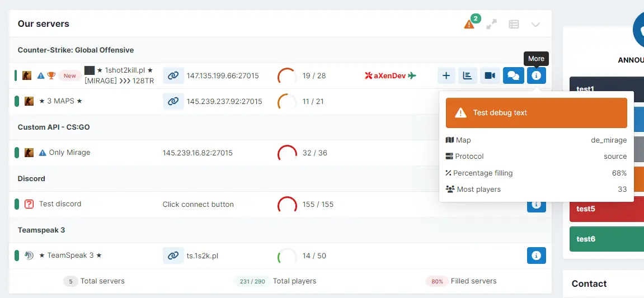The image size is (644, 298).
Task: Open video camera button for 1shot2kill server
Action: (x=490, y=75)
